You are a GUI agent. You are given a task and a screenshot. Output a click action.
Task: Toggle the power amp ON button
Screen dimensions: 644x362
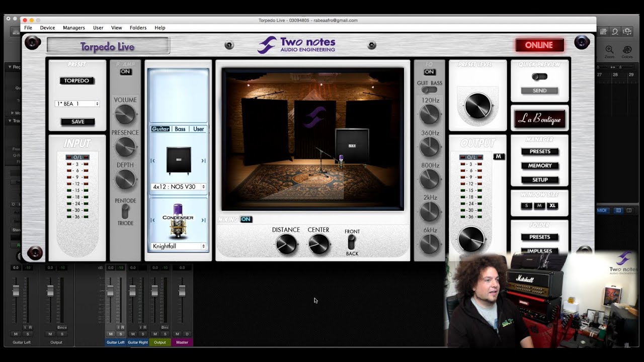125,72
